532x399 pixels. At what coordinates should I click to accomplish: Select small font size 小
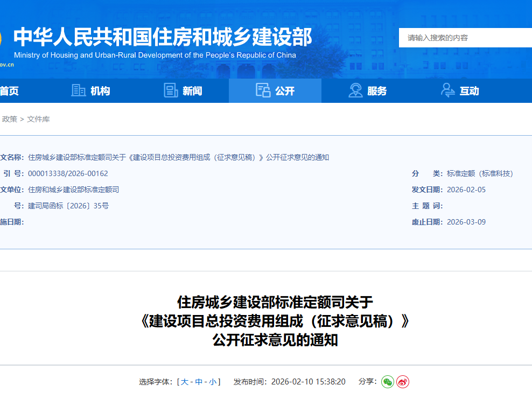click(212, 381)
